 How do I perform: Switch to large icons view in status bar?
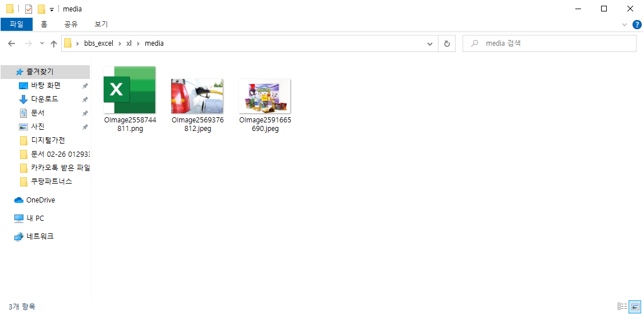(635, 307)
